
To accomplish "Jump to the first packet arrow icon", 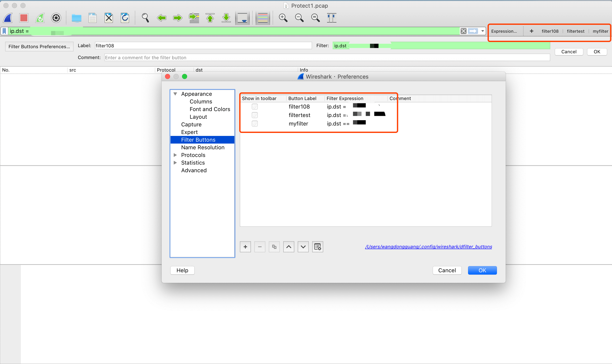I will pyautogui.click(x=210, y=18).
